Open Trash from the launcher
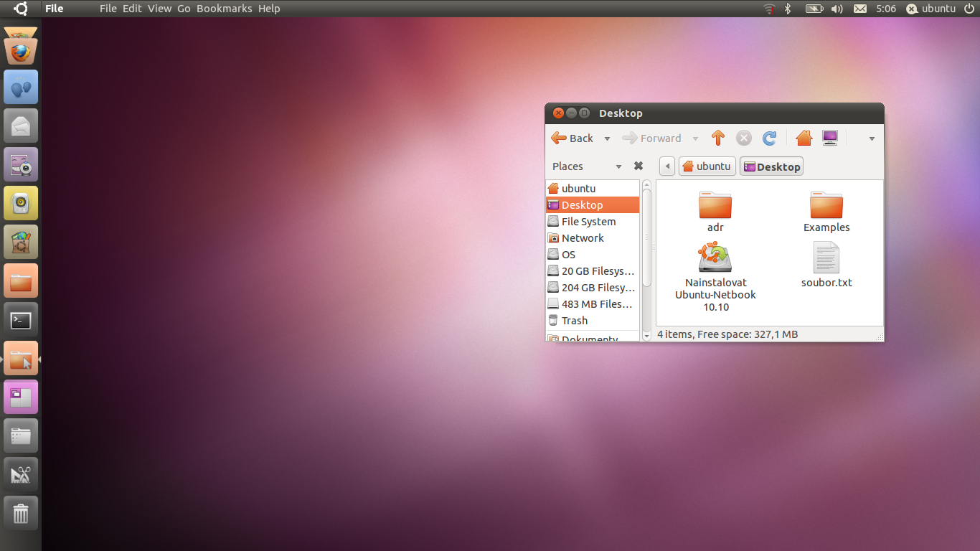 pos(21,513)
